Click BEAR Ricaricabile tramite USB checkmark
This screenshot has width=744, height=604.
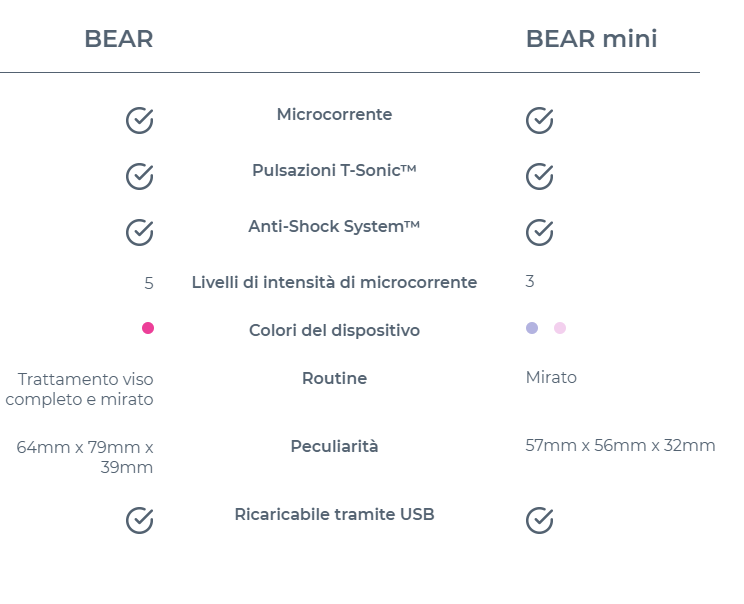coord(140,521)
